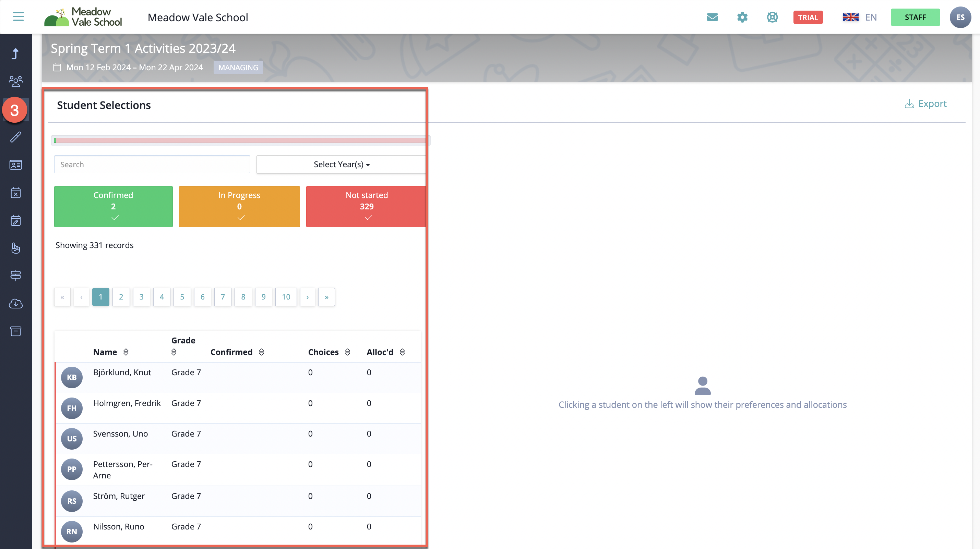The height and width of the screenshot is (549, 980).
Task: Click the Export link
Action: 925,104
